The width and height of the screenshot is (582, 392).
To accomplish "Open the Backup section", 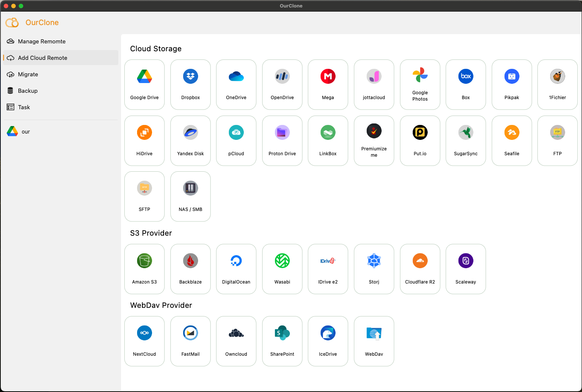I will pyautogui.click(x=61, y=91).
